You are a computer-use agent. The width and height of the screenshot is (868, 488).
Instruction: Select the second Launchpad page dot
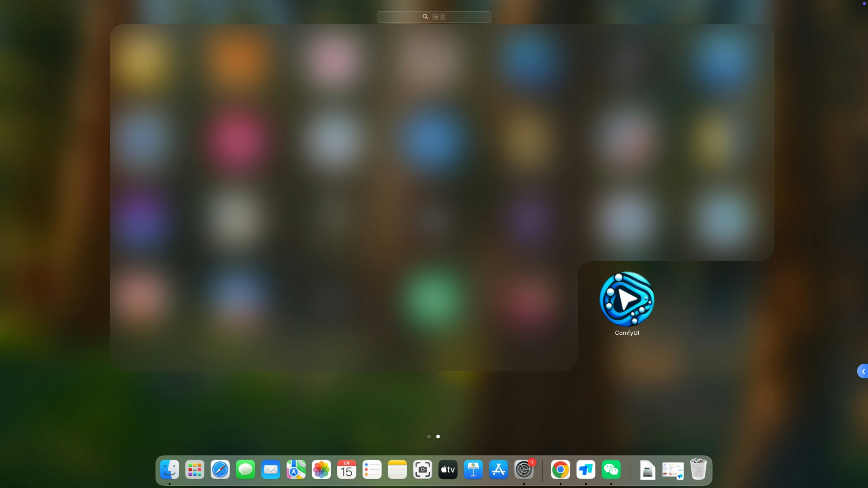click(x=438, y=436)
